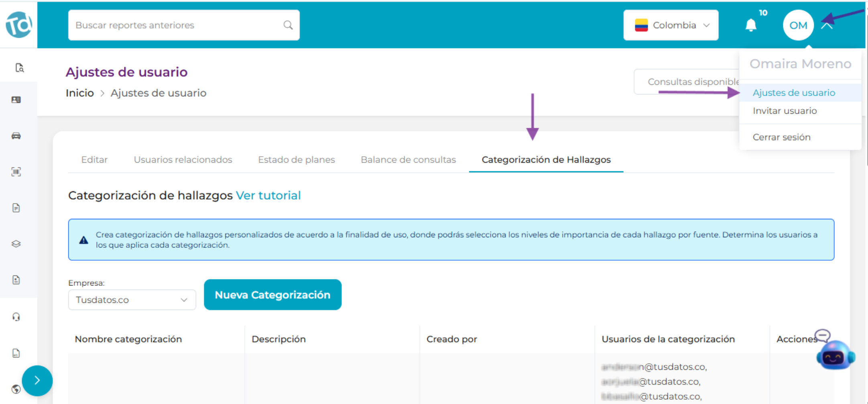Open the Empresa Tusdatos.co dropdown
Viewport: 868px width, 404px height.
132,300
